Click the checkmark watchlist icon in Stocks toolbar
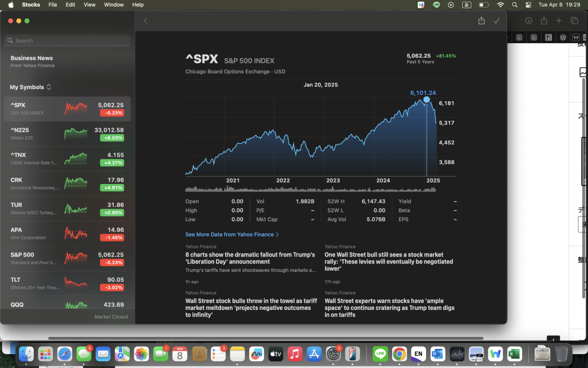The image size is (588, 368). [x=497, y=21]
